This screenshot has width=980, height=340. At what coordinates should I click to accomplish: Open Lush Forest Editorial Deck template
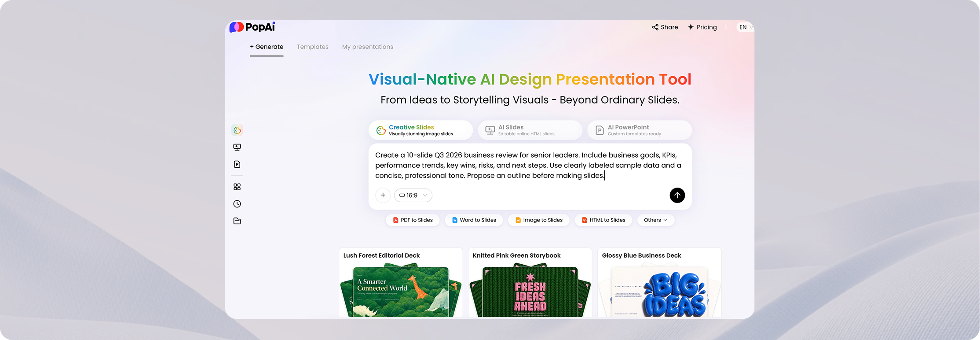pyautogui.click(x=401, y=283)
